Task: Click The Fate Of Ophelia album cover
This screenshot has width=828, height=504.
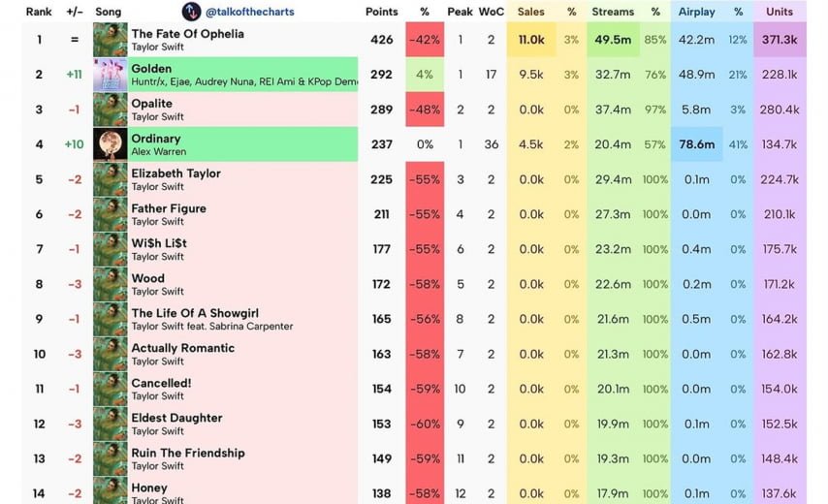Action: (110, 40)
